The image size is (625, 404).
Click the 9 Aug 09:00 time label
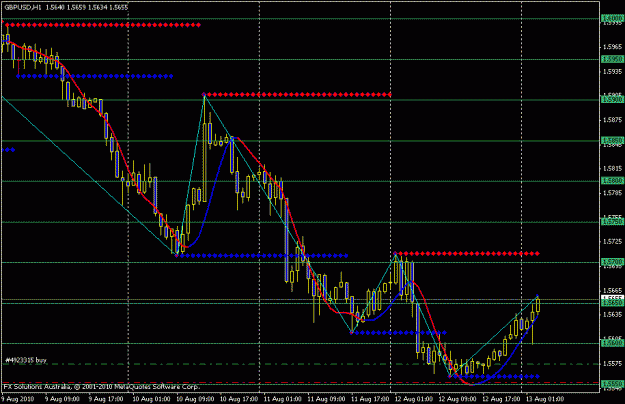pyautogui.click(x=62, y=399)
